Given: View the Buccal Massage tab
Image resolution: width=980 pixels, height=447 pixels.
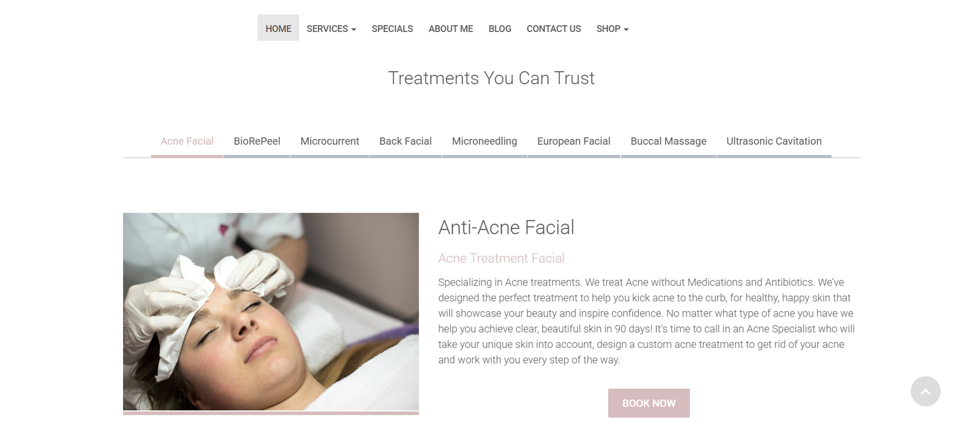Looking at the screenshot, I should pos(668,141).
